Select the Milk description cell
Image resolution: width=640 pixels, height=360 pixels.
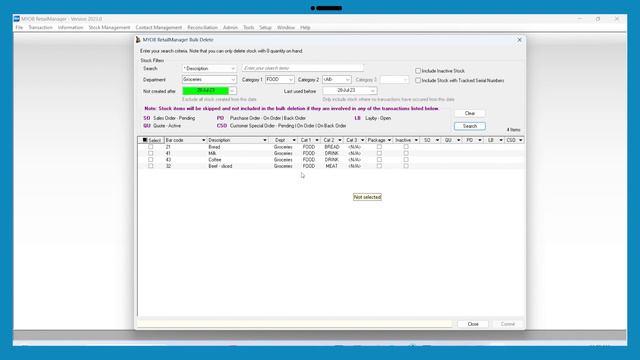237,153
